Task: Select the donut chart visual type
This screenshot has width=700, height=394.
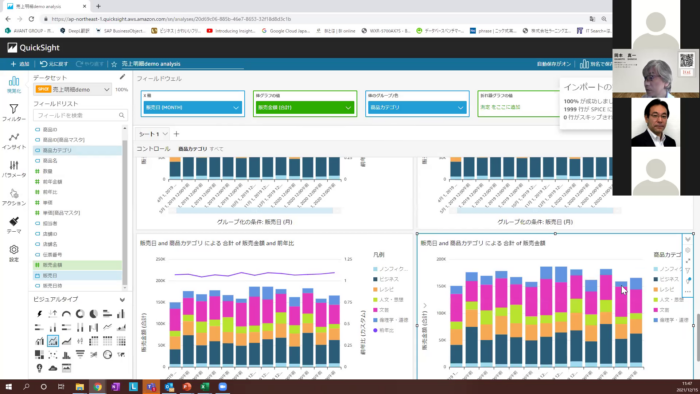Action: click(x=80, y=314)
